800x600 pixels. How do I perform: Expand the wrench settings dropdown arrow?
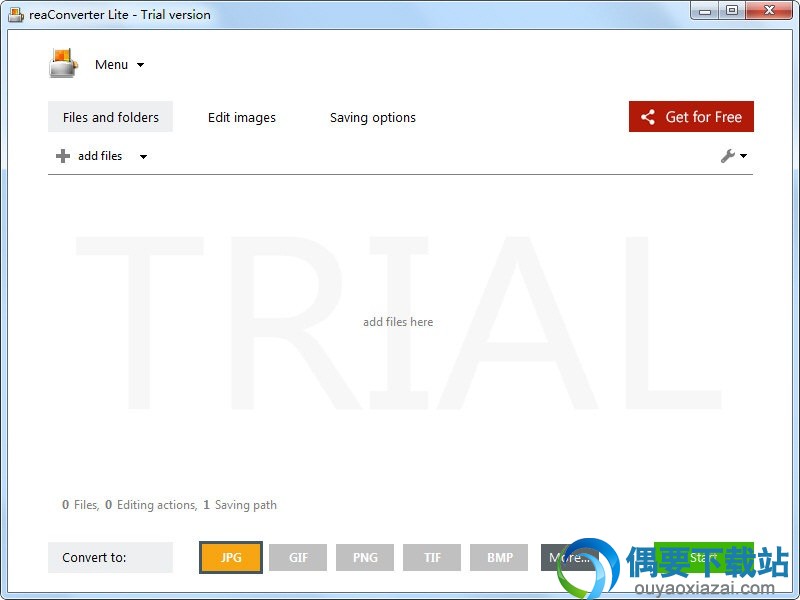[x=743, y=156]
